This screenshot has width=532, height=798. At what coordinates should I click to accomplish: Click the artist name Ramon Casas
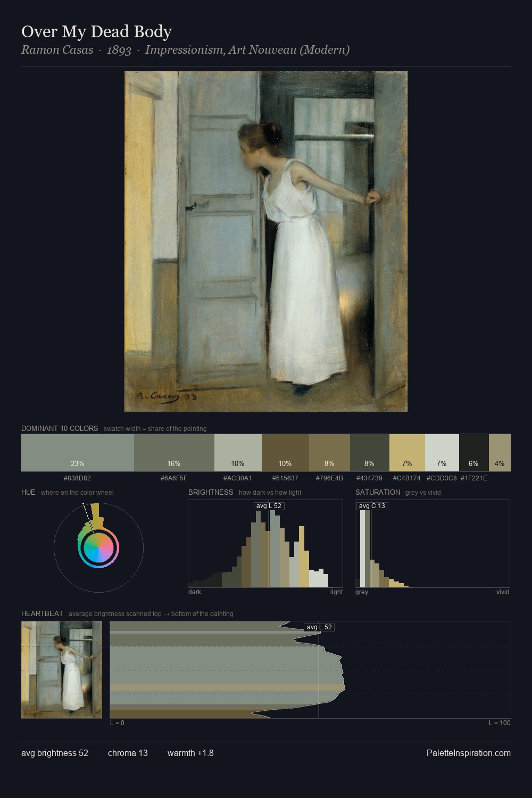coord(57,50)
